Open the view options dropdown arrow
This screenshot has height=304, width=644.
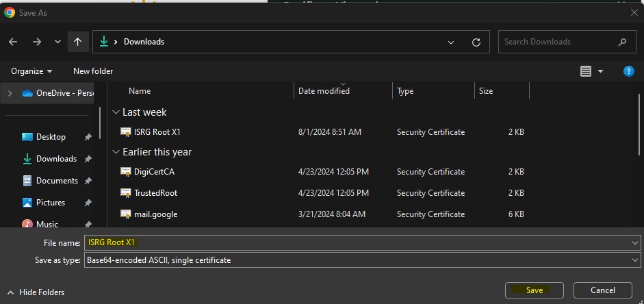(600, 71)
